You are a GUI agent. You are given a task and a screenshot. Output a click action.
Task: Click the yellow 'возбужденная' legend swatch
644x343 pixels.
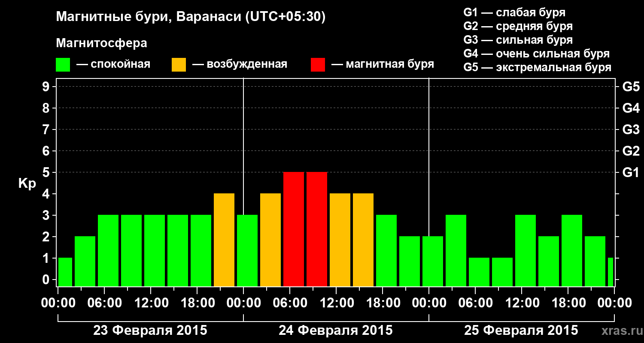(x=179, y=65)
